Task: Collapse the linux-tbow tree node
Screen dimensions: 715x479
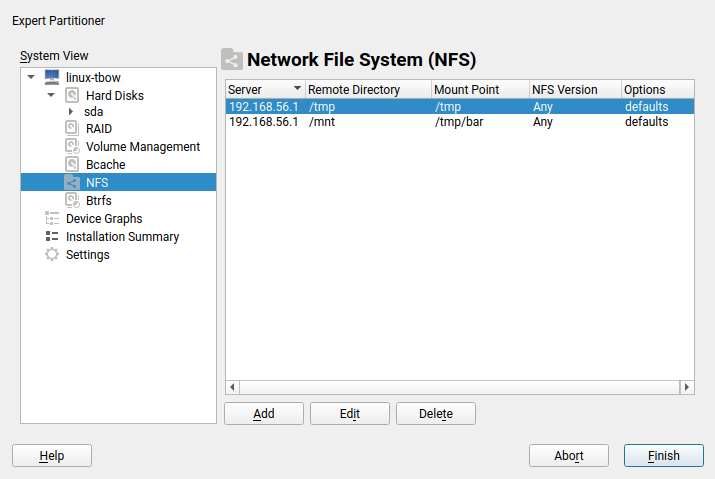Action: coord(32,78)
